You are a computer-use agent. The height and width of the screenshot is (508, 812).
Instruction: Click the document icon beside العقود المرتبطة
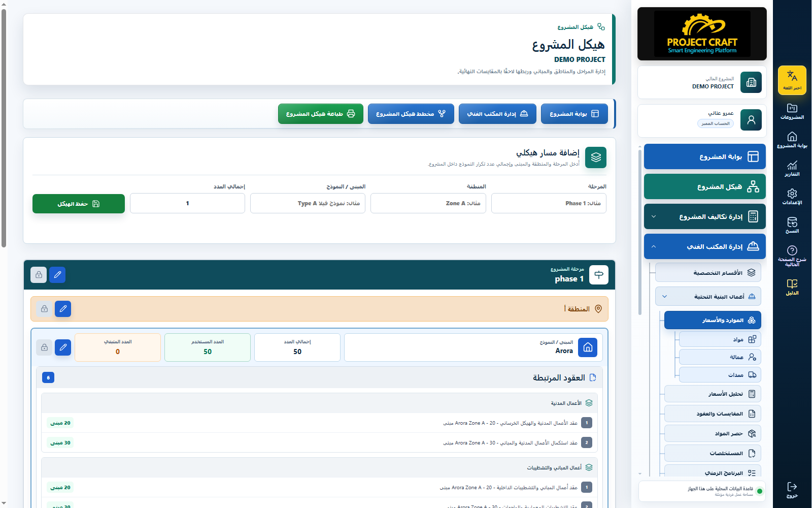(592, 377)
